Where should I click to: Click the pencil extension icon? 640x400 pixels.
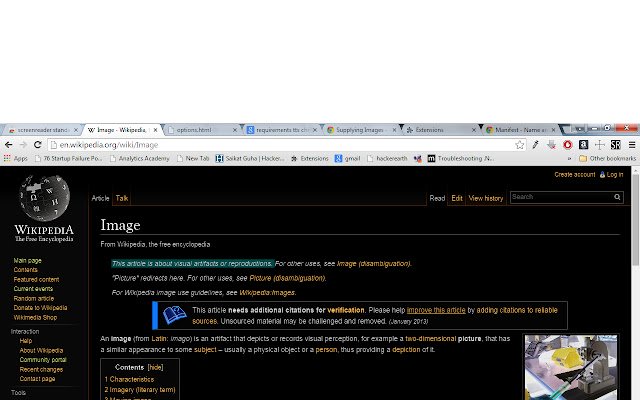(536, 145)
